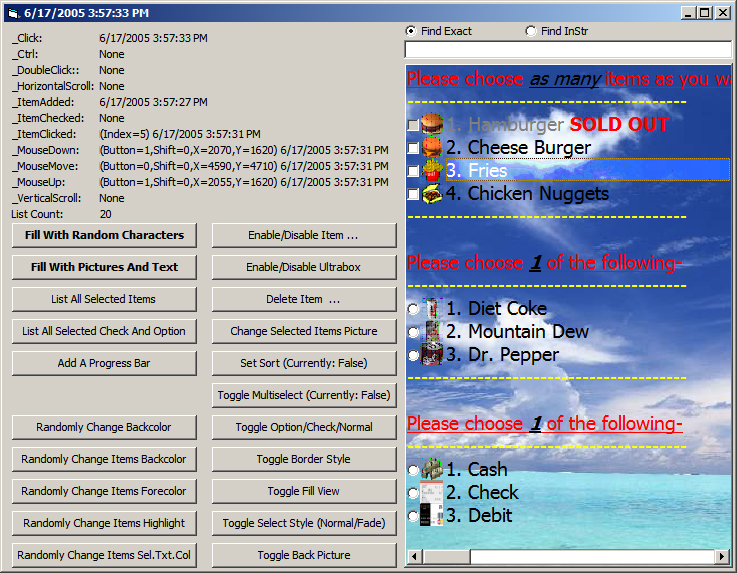The image size is (737, 573).
Task: Click the horizontal scrollbar right arrow
Action: (722, 556)
